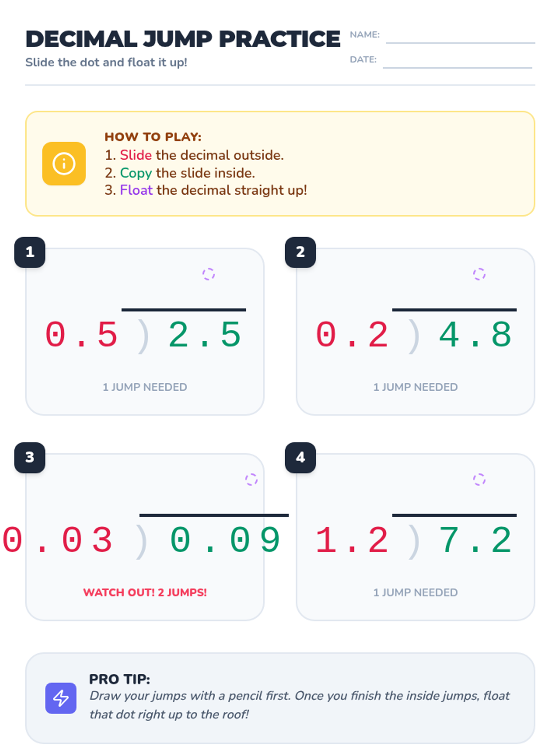Click the red word Slide in instructions
560x747 pixels.
click(x=135, y=155)
